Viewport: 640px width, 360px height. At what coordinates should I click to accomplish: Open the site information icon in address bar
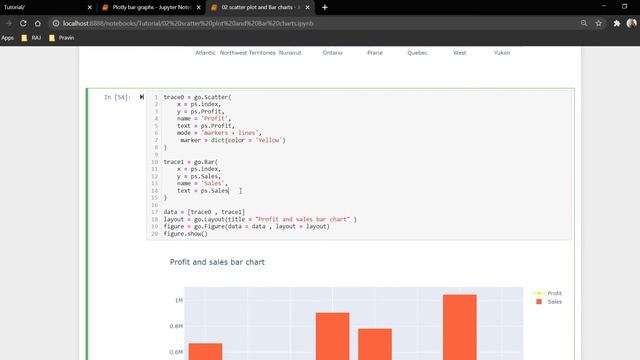pyautogui.click(x=56, y=23)
